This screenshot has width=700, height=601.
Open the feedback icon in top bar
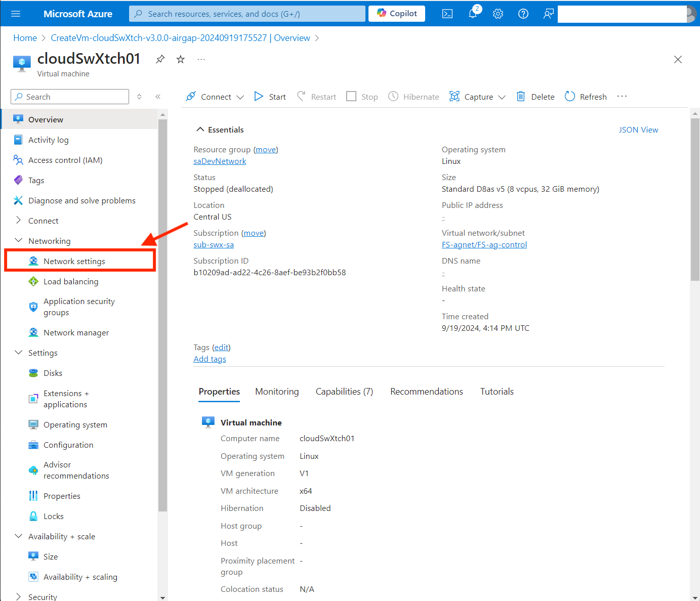(548, 14)
